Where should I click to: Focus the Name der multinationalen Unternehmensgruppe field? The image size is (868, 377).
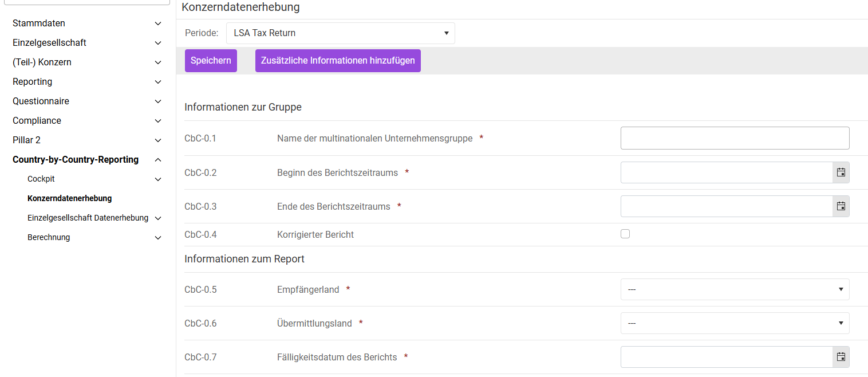[x=735, y=138]
